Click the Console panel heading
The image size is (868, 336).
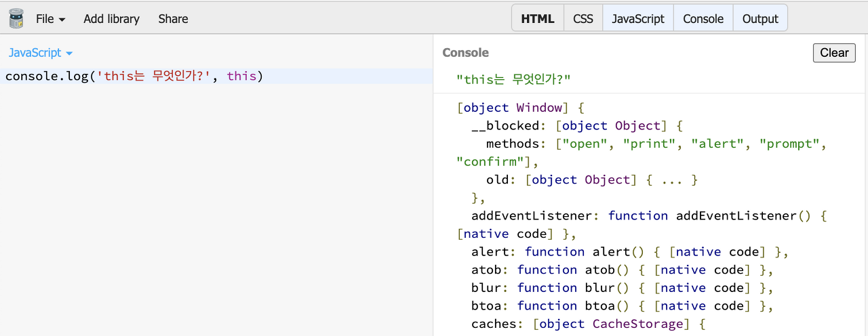[x=465, y=52]
